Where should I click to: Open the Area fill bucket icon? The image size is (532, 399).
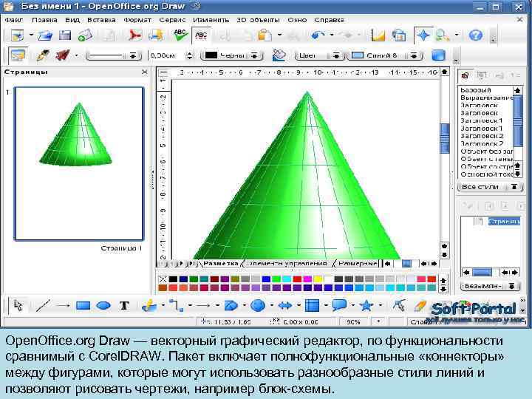(x=279, y=55)
